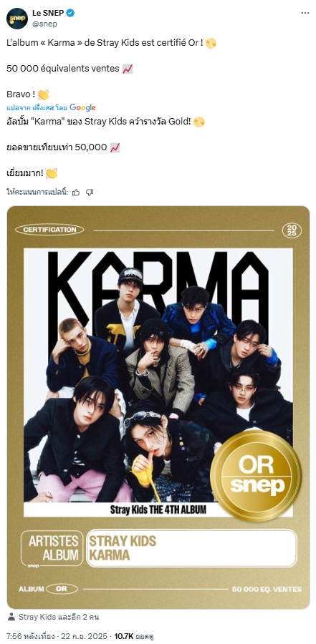Rate the translation with thumbs up

[76, 192]
